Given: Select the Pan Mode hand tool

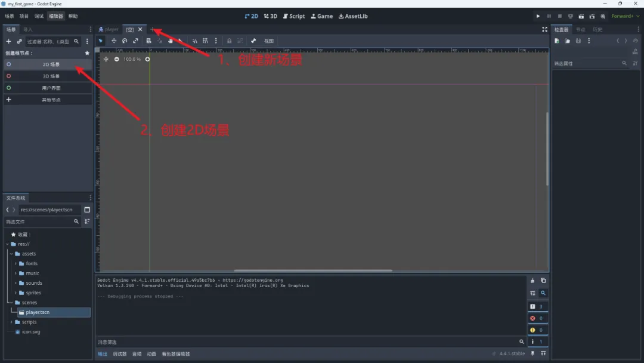Looking at the screenshot, I should click(x=170, y=41).
